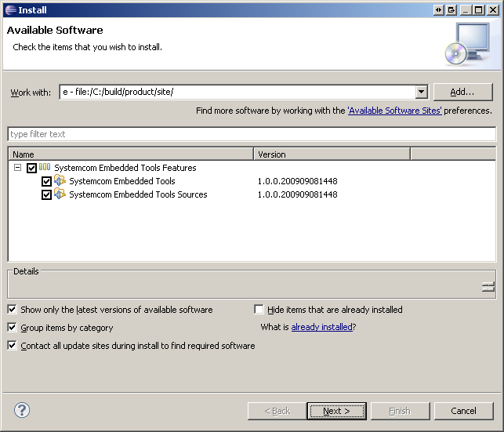Image resolution: width=504 pixels, height=432 pixels.
Task: Open the Work with dropdown arrow
Action: 422,92
